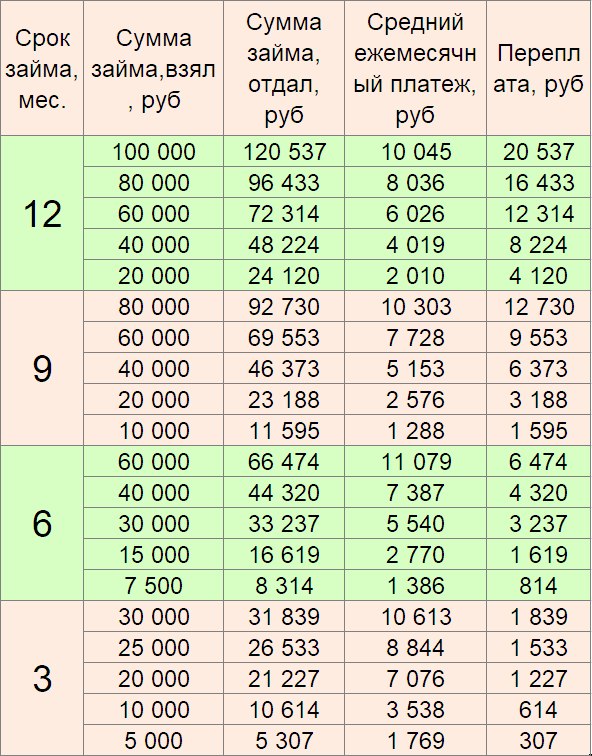Click the 'Сумма займа, отдал, руб' column header
The width and height of the screenshot is (592, 756).
click(x=284, y=68)
